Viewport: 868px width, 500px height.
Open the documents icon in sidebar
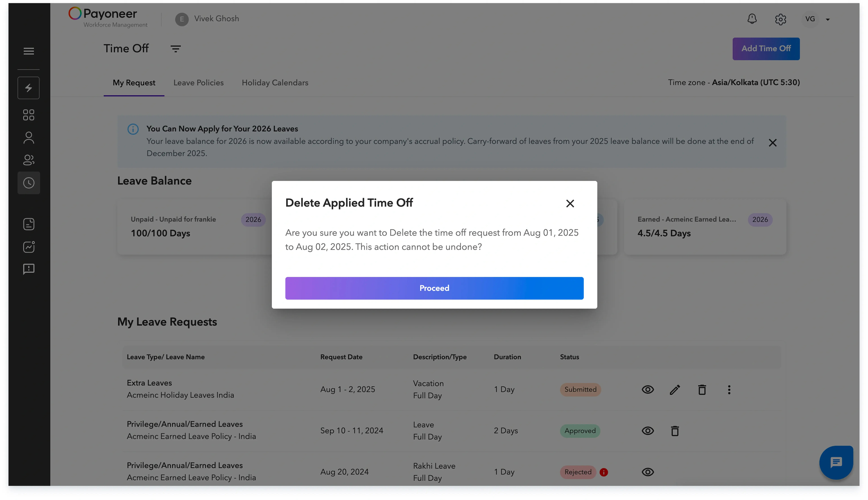[29, 224]
